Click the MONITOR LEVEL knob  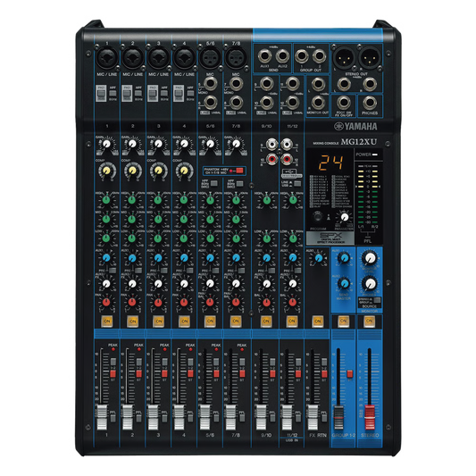pyautogui.click(x=370, y=258)
